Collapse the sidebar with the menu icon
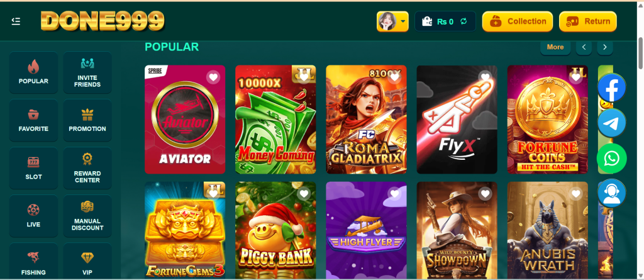The image size is (644, 280). 16,21
